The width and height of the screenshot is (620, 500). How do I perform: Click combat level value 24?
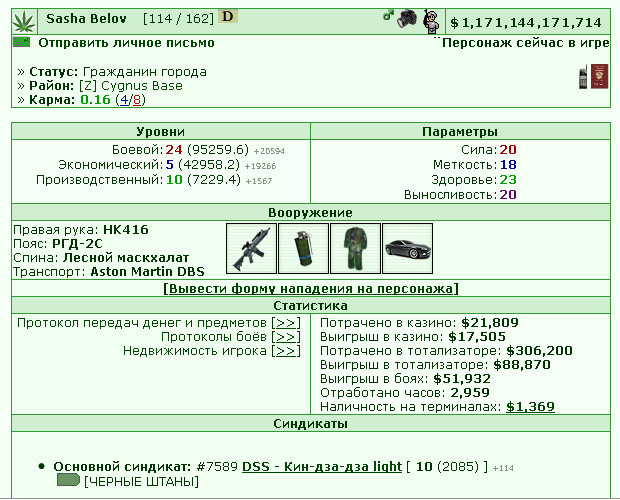pyautogui.click(x=174, y=150)
